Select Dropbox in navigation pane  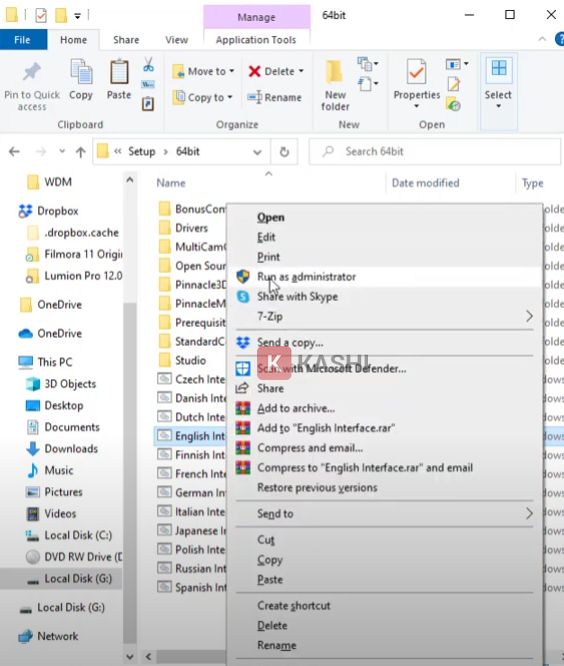point(58,211)
